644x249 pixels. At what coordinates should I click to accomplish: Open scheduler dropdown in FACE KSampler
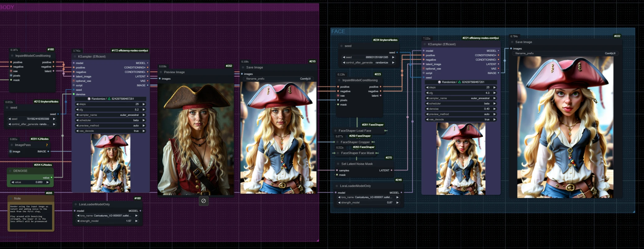pyautogui.click(x=461, y=103)
